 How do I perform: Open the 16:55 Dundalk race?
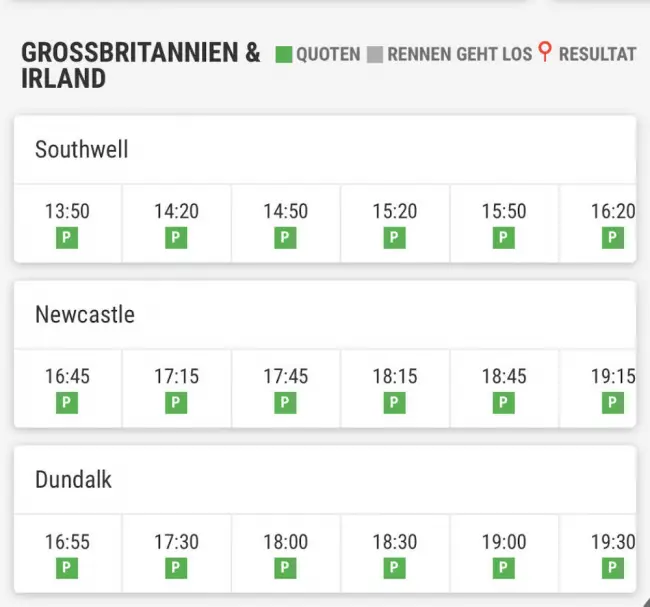point(68,554)
